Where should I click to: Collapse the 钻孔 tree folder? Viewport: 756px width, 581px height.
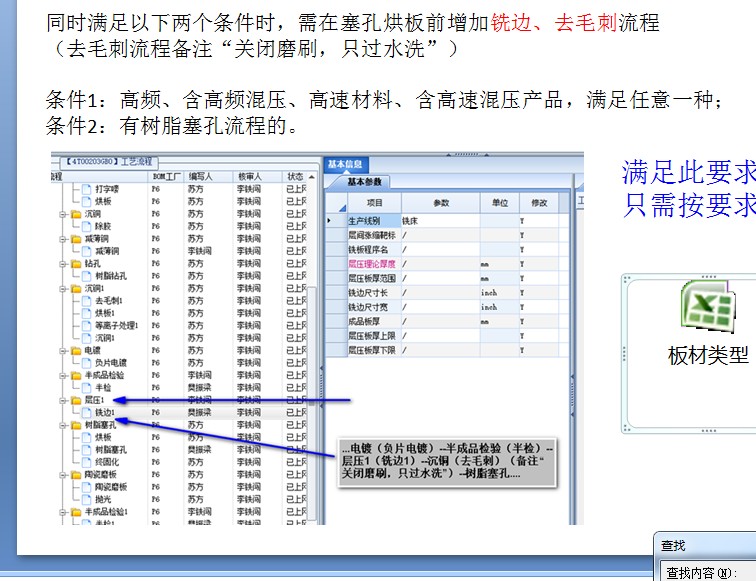[63, 264]
